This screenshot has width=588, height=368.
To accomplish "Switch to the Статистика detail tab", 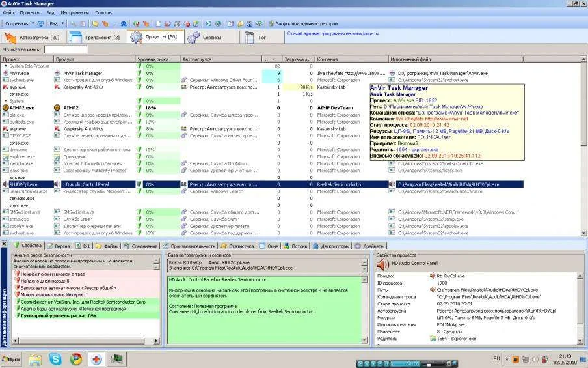I will [x=237, y=246].
